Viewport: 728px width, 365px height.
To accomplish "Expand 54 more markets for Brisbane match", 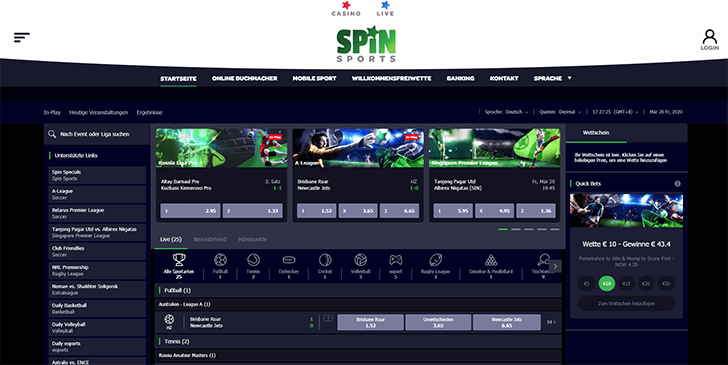I will point(551,322).
